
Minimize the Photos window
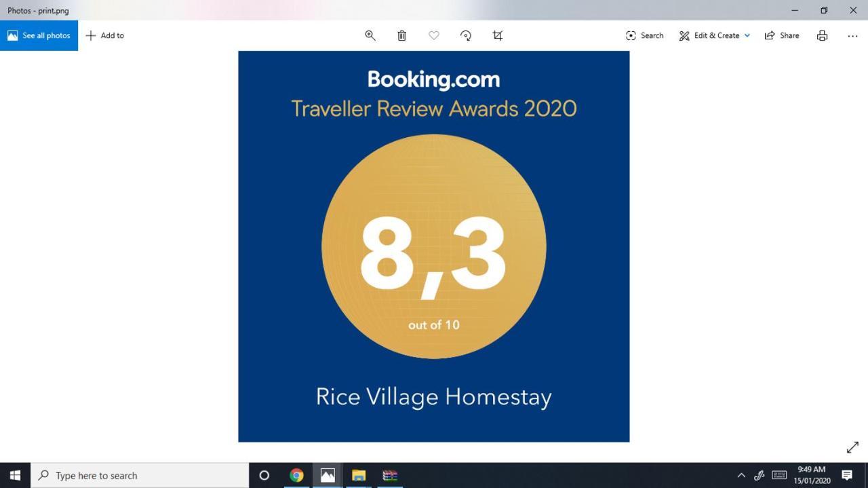tap(795, 10)
